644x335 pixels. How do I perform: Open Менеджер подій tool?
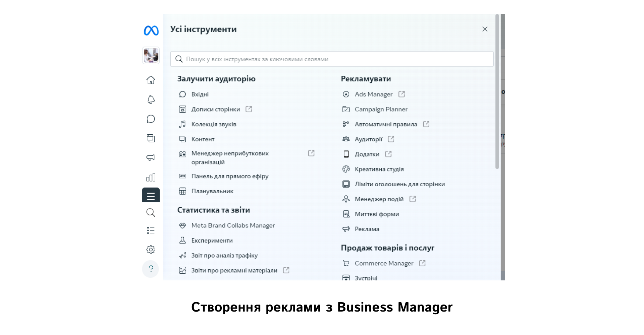point(379,199)
